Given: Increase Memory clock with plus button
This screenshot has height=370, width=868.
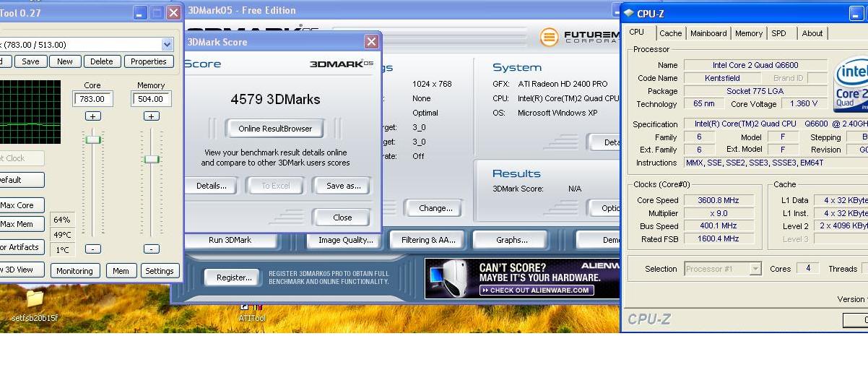Looking at the screenshot, I should pyautogui.click(x=151, y=116).
